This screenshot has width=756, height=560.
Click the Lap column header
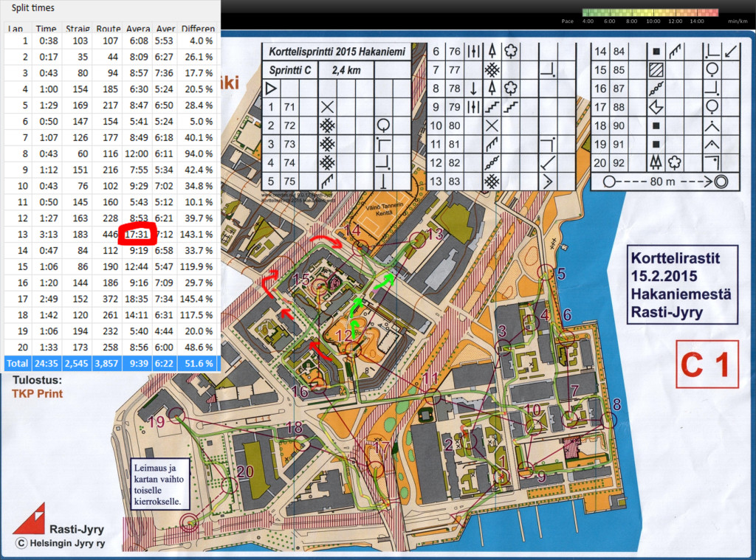[x=16, y=29]
